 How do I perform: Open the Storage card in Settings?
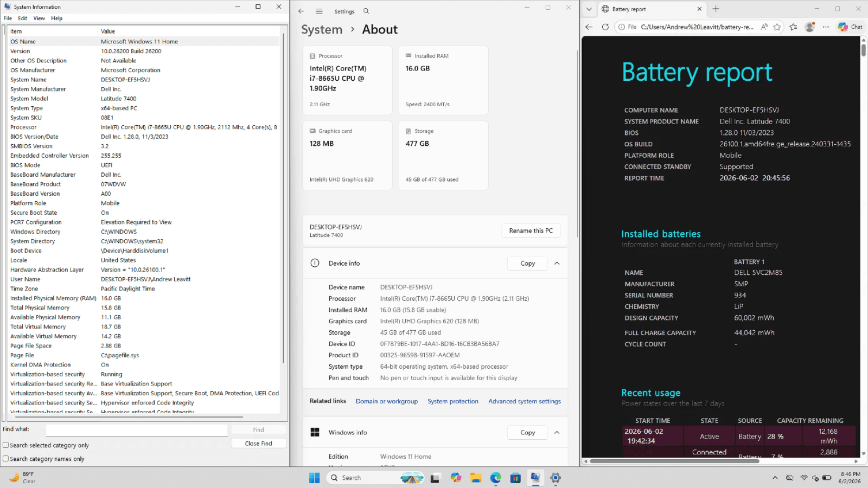(443, 155)
